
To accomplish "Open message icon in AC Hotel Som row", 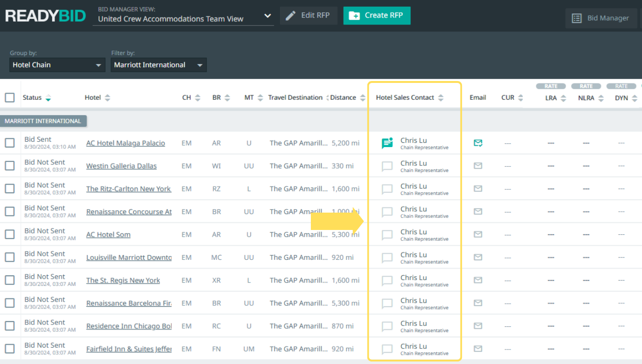I will click(x=387, y=235).
